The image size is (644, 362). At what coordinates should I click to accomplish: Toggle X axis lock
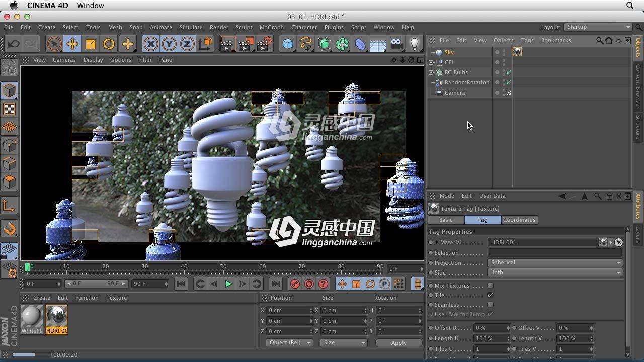[x=150, y=44]
